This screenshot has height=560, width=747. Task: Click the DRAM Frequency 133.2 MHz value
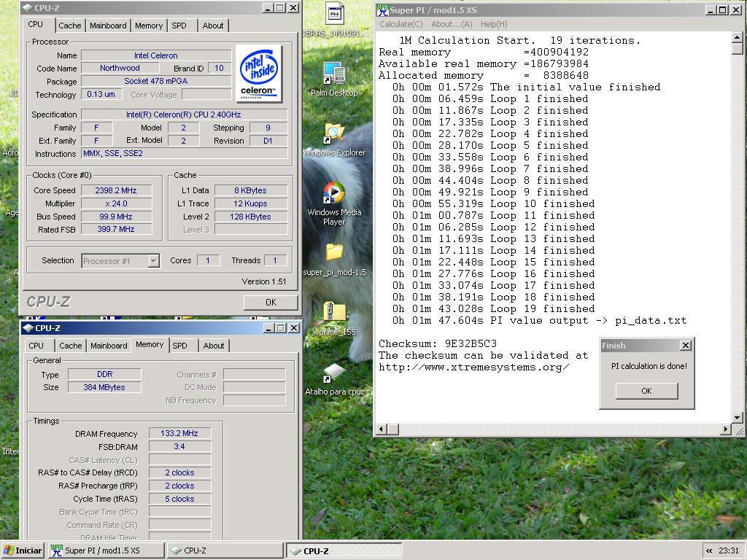[x=179, y=433]
